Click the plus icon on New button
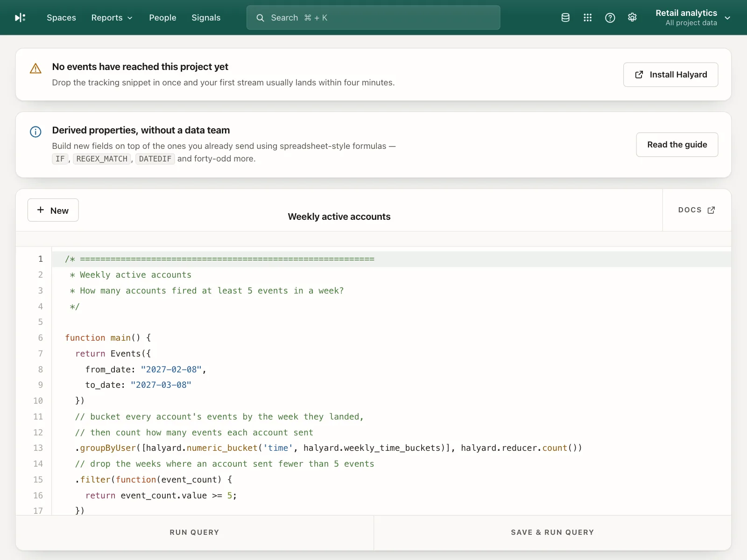 (41, 210)
